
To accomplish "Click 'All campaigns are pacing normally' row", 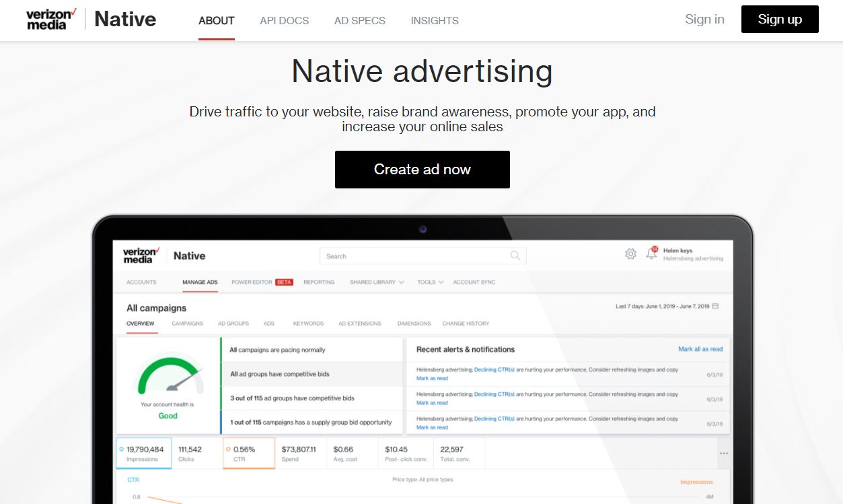I will point(311,350).
